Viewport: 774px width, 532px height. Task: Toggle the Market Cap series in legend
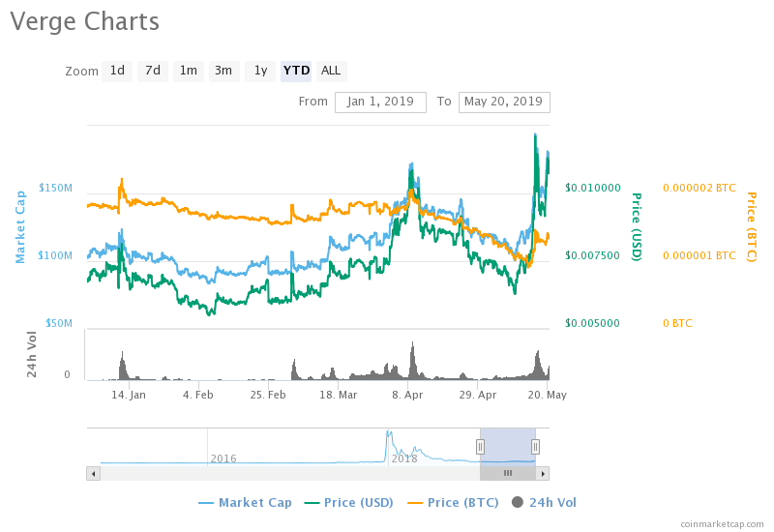tap(245, 502)
